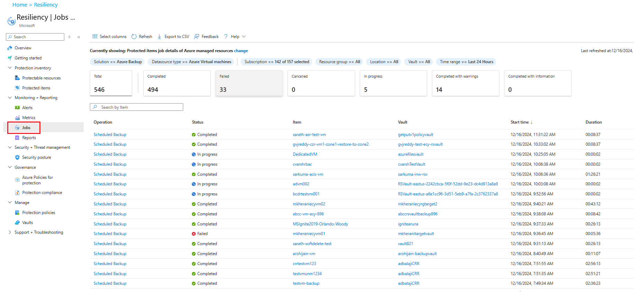Collapse the Monitoring + Reporting section
This screenshot has width=644, height=292.
pyautogui.click(x=10, y=98)
